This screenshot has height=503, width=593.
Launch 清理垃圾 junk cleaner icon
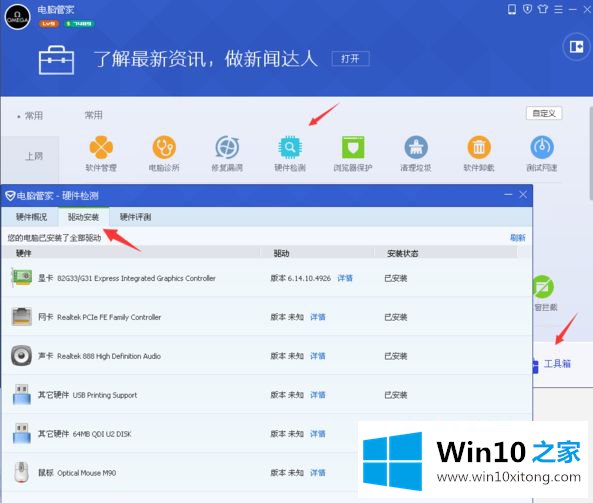pyautogui.click(x=416, y=147)
